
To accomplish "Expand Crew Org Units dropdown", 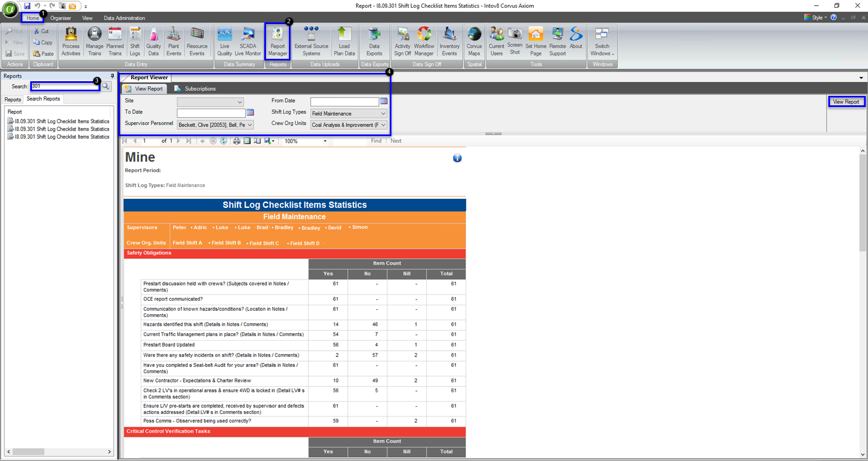I will click(383, 125).
